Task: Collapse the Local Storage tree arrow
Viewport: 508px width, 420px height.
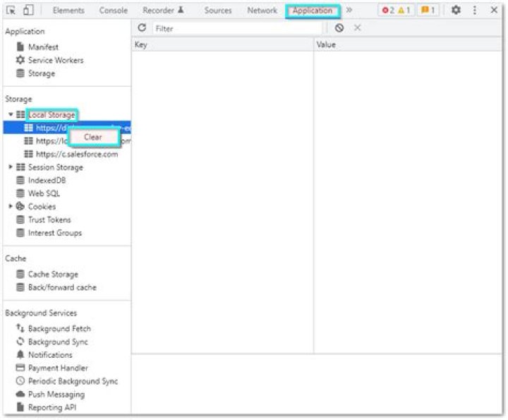Action: tap(11, 114)
